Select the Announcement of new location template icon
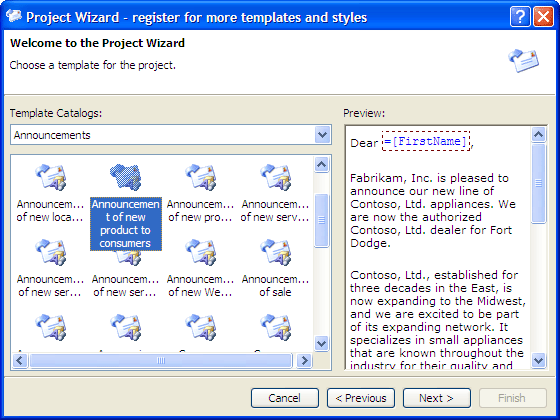 [50, 177]
